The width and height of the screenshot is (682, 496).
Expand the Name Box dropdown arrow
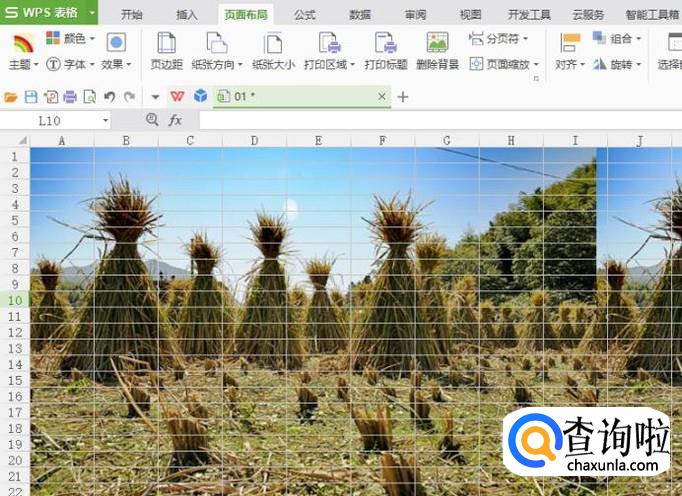[x=105, y=121]
